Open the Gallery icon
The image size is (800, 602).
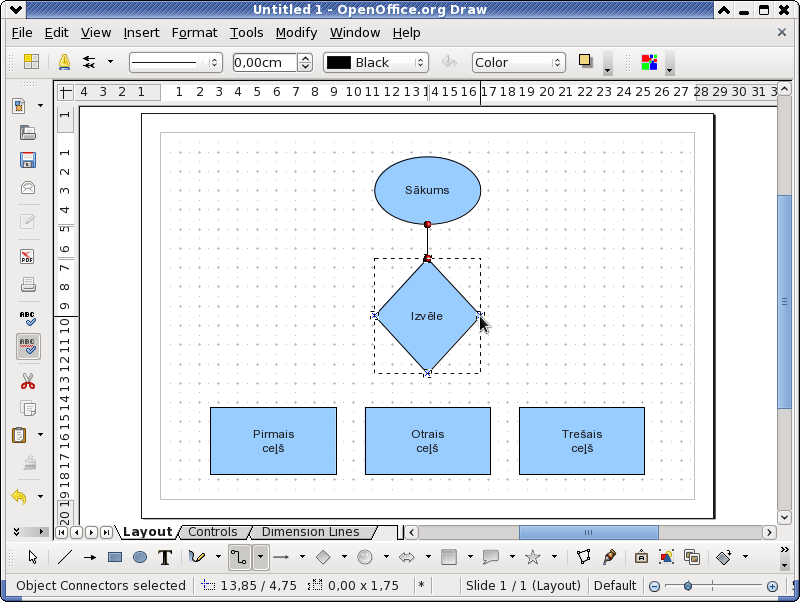(x=692, y=557)
